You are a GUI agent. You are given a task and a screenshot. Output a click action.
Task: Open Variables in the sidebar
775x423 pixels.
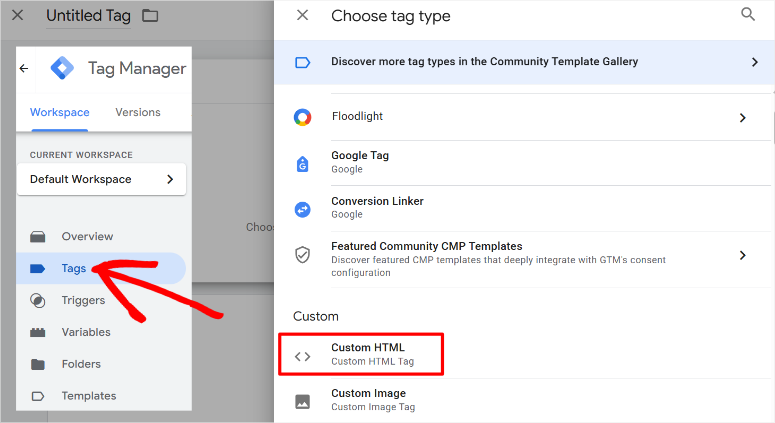pos(85,332)
